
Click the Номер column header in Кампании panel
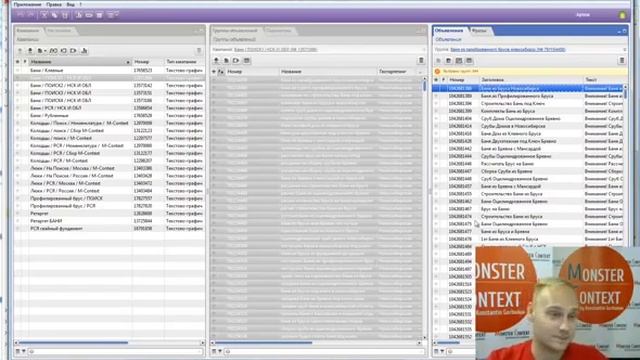coord(148,62)
